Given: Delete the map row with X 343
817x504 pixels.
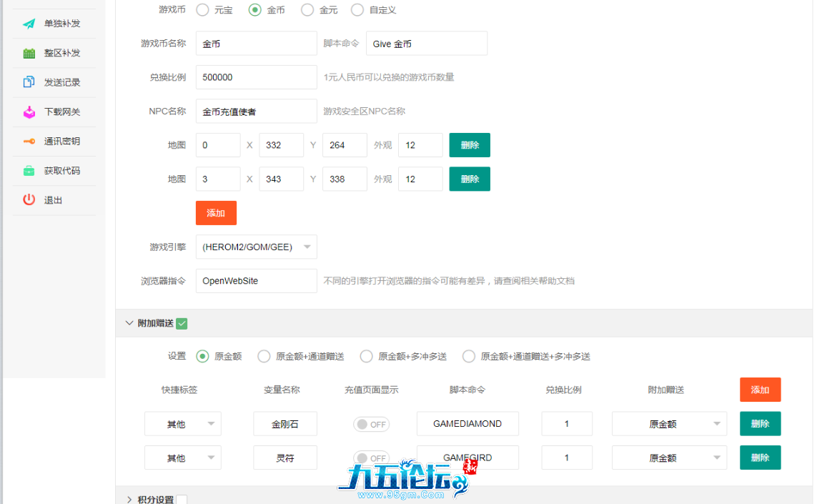Looking at the screenshot, I should pos(469,179).
